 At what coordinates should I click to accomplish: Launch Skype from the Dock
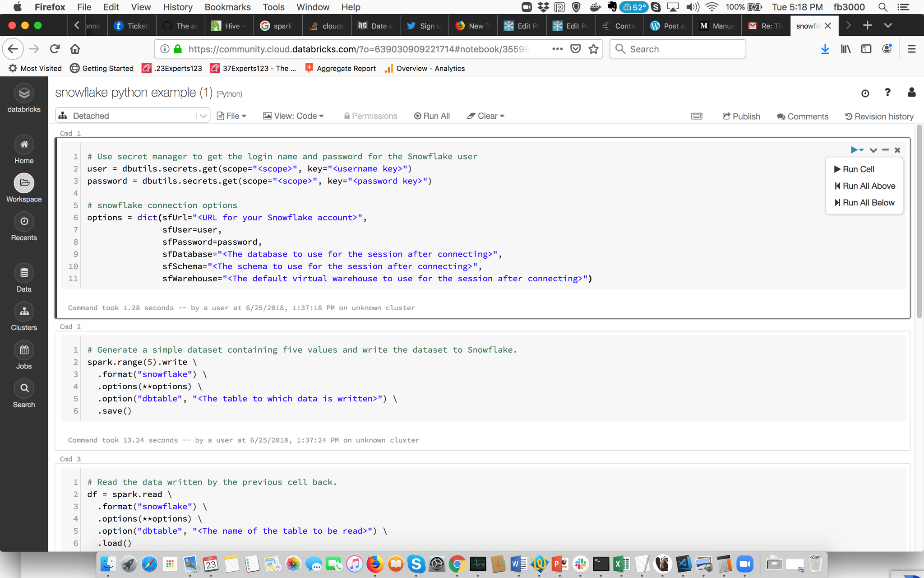click(416, 564)
